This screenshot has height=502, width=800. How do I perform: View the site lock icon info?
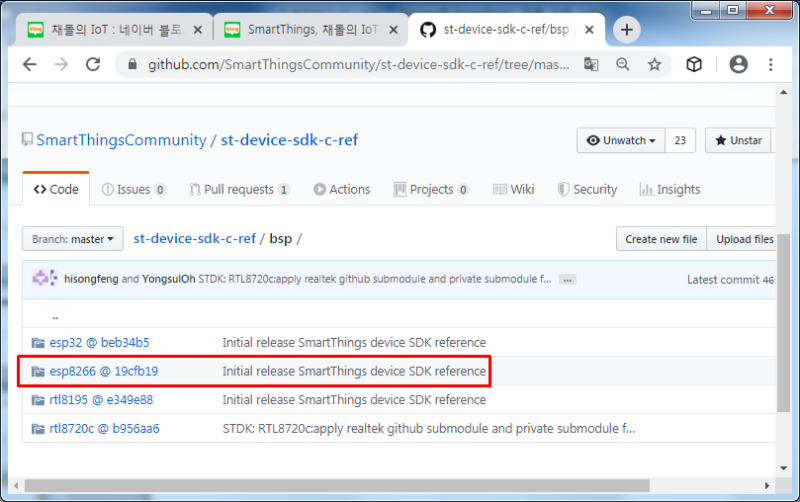tap(132, 64)
